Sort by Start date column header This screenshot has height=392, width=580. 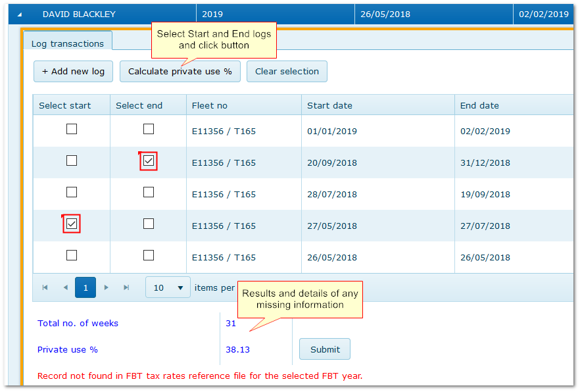click(329, 105)
